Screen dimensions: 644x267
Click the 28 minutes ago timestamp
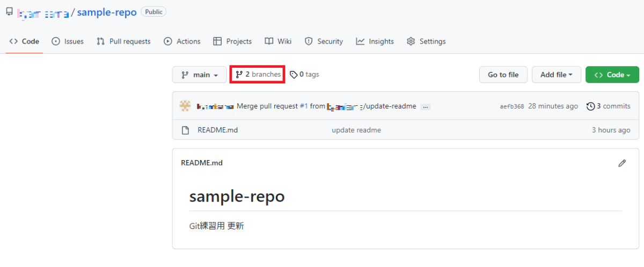tap(553, 106)
